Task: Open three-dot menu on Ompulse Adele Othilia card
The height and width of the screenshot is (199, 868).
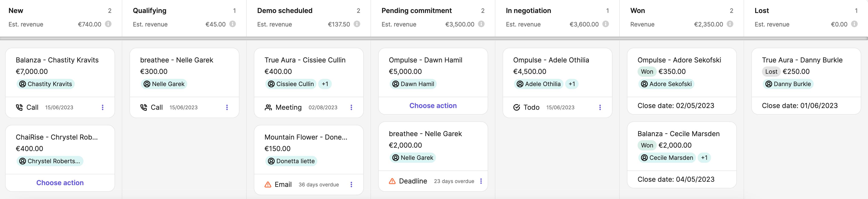Action: pos(600,107)
